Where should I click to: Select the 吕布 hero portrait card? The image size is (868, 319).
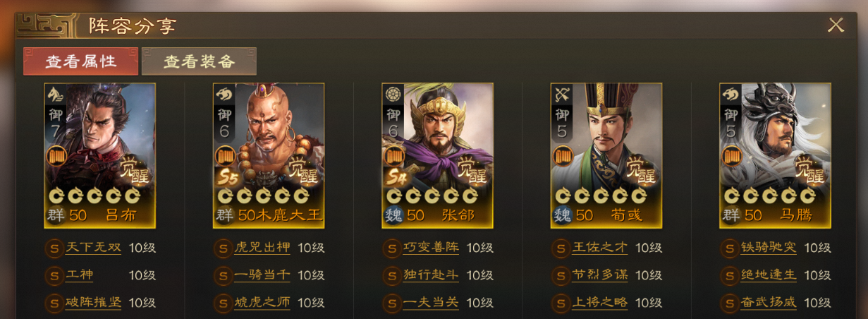coord(100,155)
